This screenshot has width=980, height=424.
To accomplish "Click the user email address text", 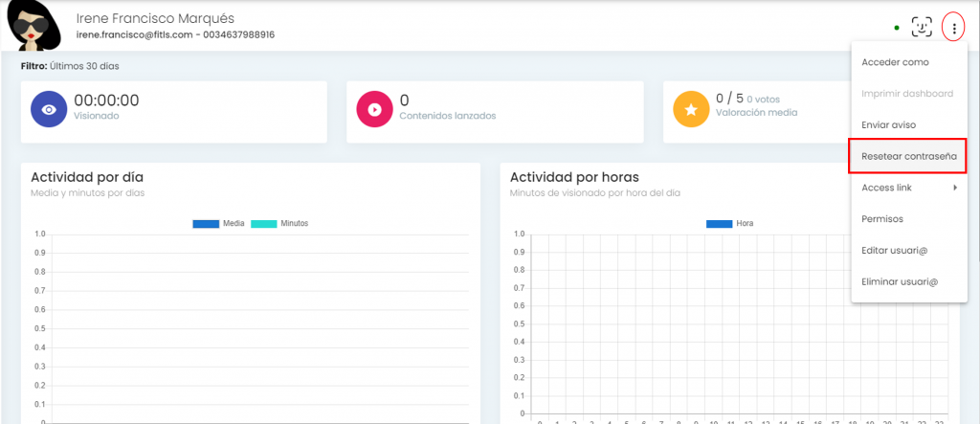I will (x=135, y=34).
